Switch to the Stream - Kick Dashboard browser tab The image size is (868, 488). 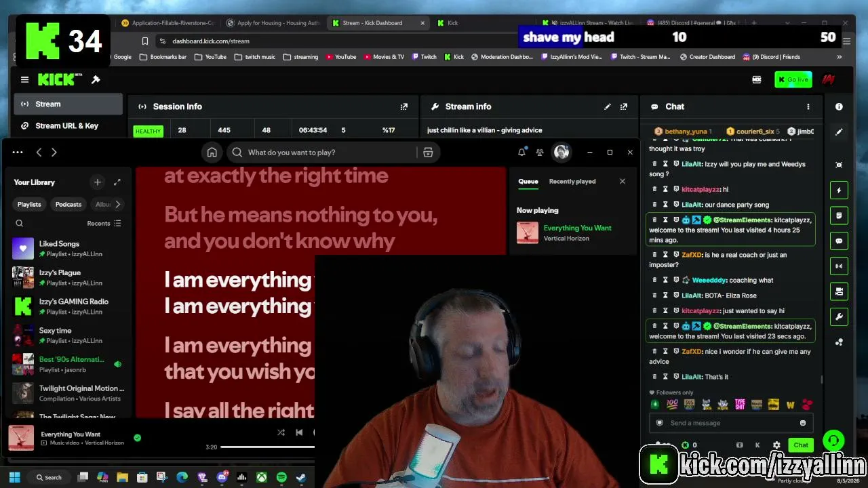coord(376,23)
